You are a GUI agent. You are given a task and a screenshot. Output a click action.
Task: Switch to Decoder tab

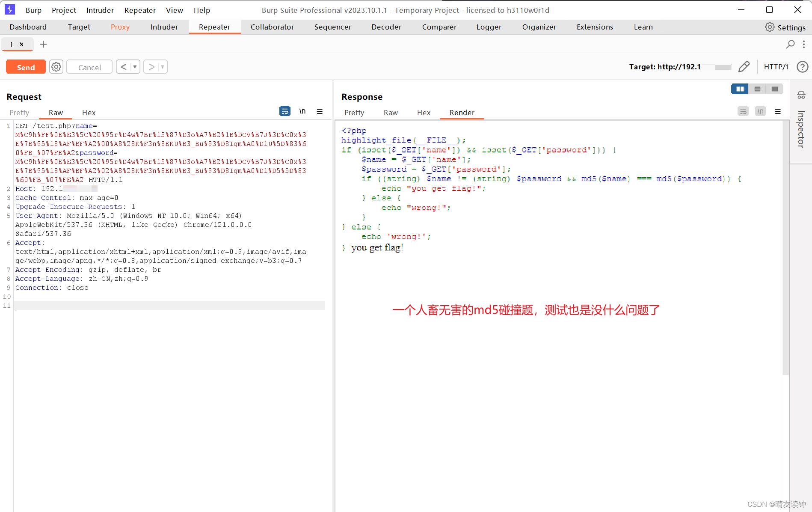386,27
